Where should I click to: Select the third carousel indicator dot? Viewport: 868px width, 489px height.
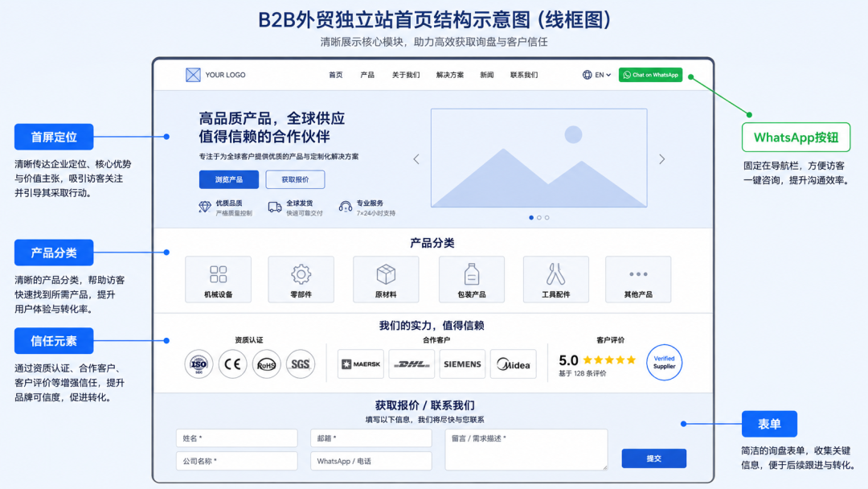coord(547,218)
